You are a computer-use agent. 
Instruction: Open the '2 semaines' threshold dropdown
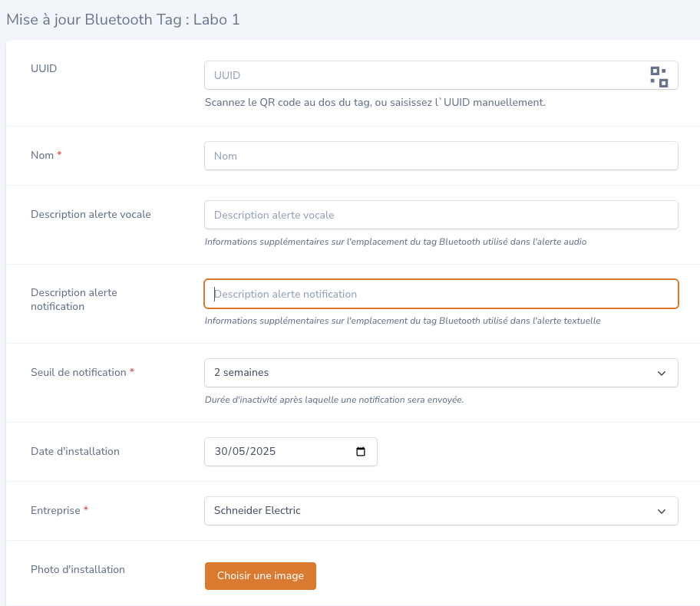[x=441, y=373]
